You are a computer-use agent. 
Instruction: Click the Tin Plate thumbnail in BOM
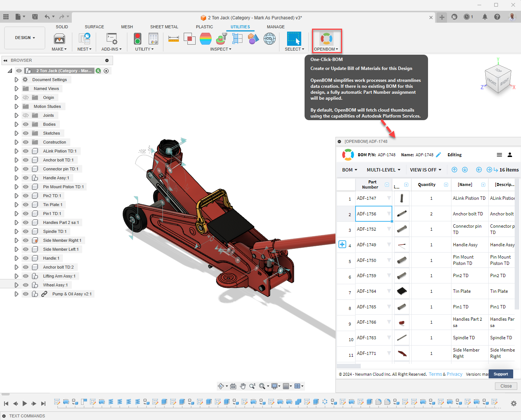[402, 291]
